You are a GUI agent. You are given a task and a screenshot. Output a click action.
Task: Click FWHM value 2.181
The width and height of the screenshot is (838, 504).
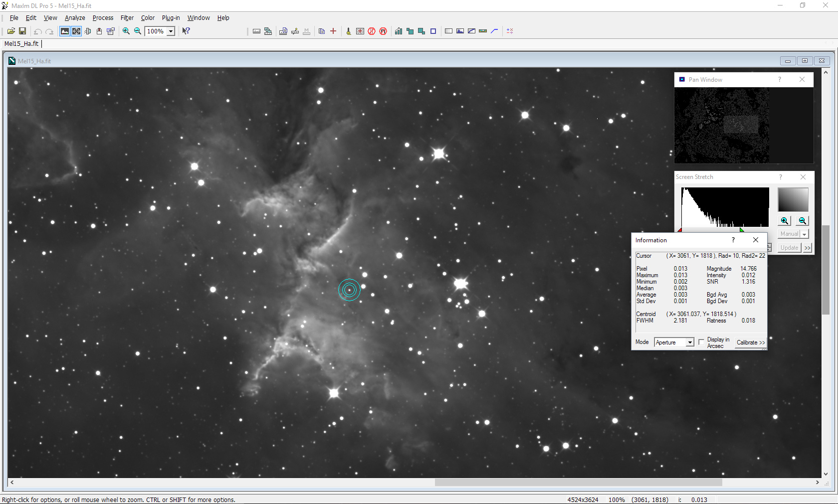680,321
